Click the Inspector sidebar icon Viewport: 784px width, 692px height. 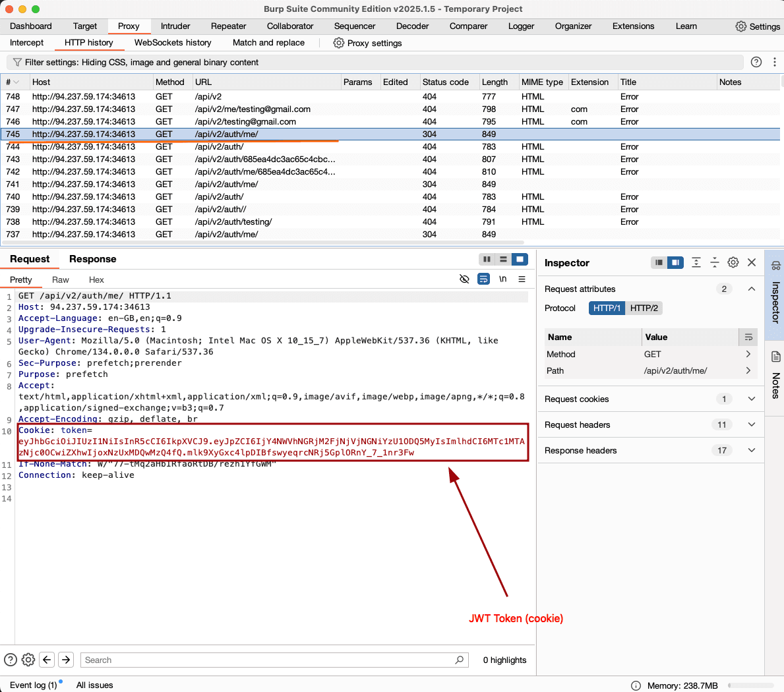pos(775,266)
